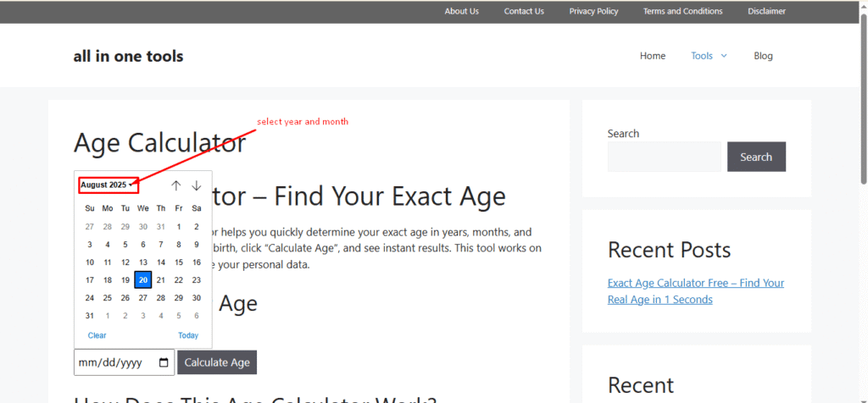Select August 31 in the calendar

(90, 316)
